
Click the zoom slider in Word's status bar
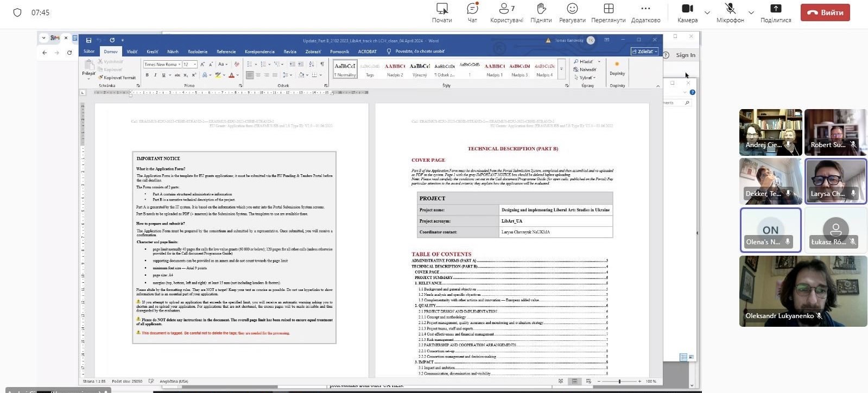point(619,382)
